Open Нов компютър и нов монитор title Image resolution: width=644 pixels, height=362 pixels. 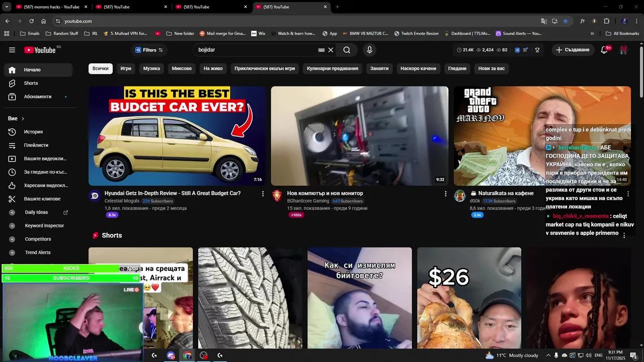click(x=325, y=194)
